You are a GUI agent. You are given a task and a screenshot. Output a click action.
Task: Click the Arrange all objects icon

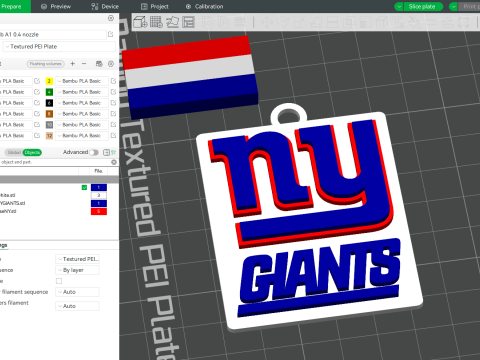pyautogui.click(x=188, y=22)
